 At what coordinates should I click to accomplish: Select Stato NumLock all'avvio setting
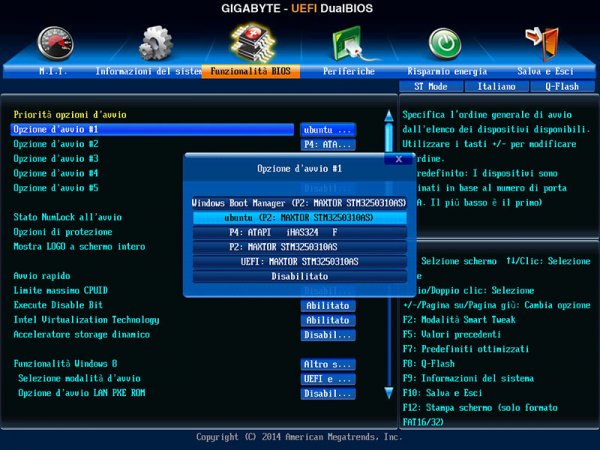point(68,217)
